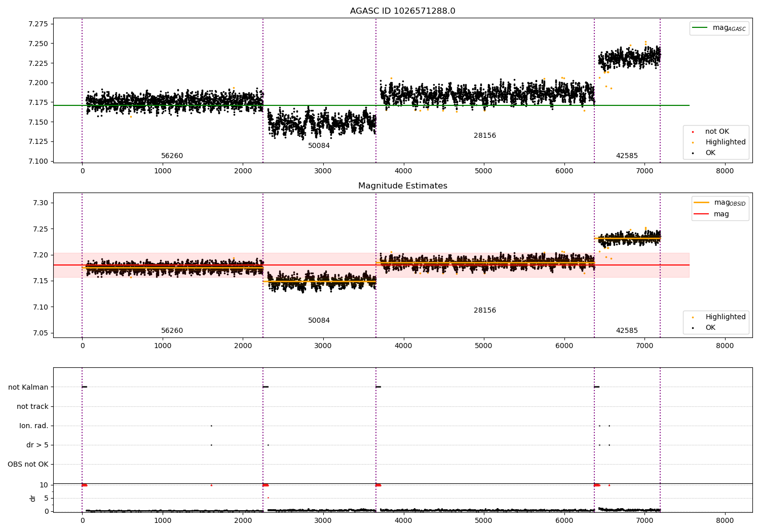Click the 7.30 y-axis tick label
The height and width of the screenshot is (532, 760).
tap(41, 203)
